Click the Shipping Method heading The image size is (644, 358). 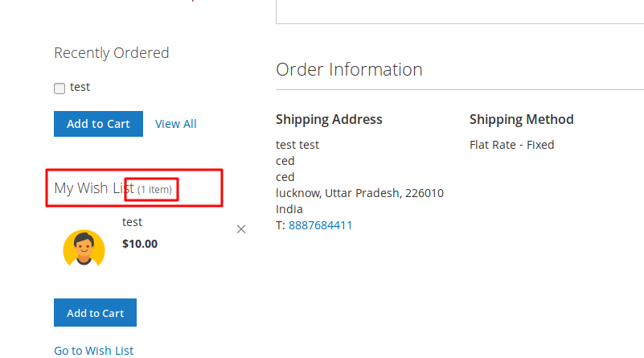pyautogui.click(x=522, y=119)
